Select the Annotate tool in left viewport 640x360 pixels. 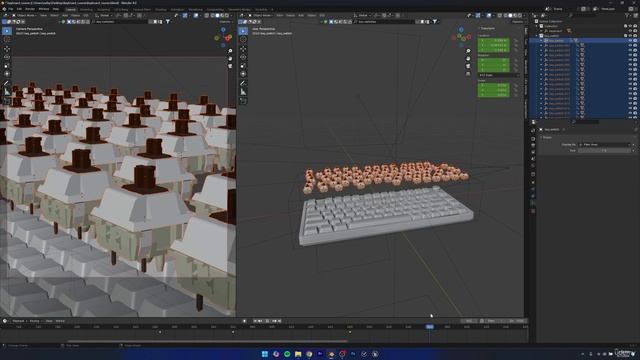[7, 83]
